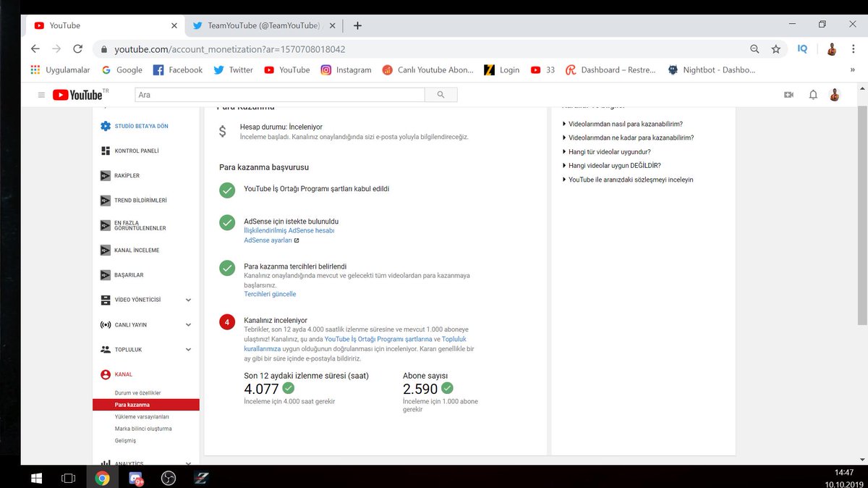This screenshot has height=488, width=868.
Task: Expand Topluluk section
Action: click(x=188, y=349)
